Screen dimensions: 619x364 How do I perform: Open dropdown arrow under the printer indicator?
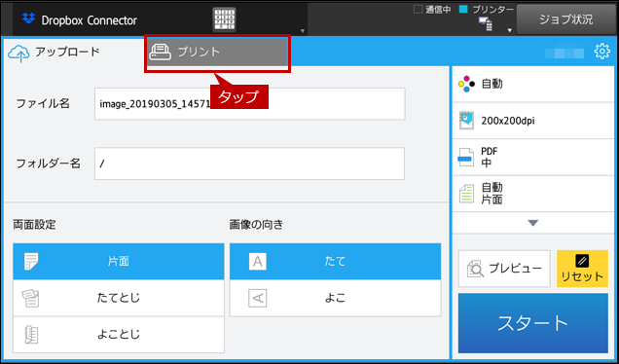tap(509, 30)
